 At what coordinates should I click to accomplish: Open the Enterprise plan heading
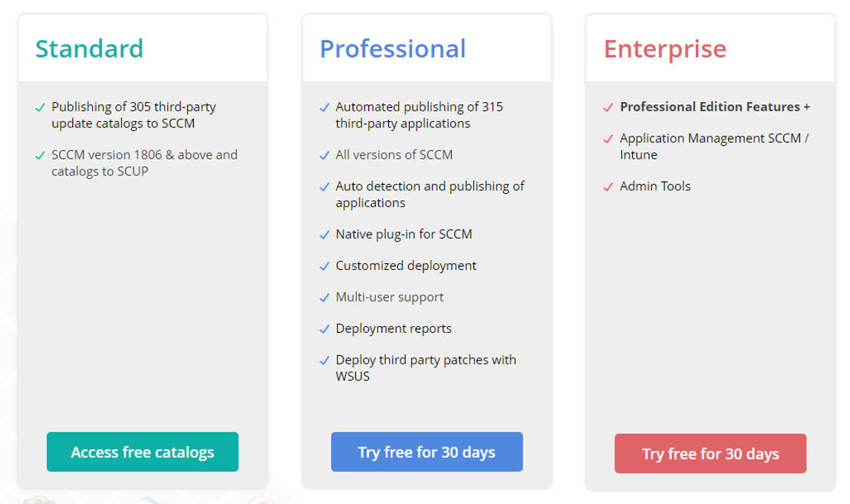point(664,48)
